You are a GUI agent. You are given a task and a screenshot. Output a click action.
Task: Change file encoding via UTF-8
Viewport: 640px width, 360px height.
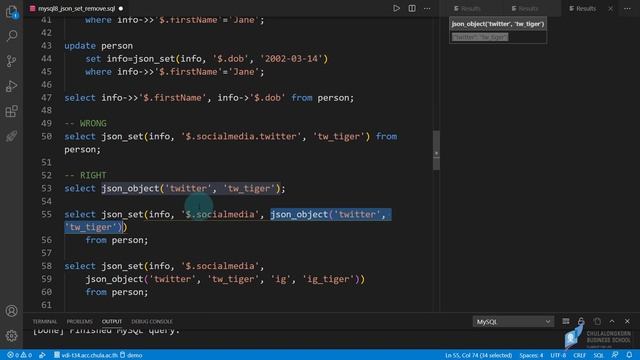(x=558, y=355)
